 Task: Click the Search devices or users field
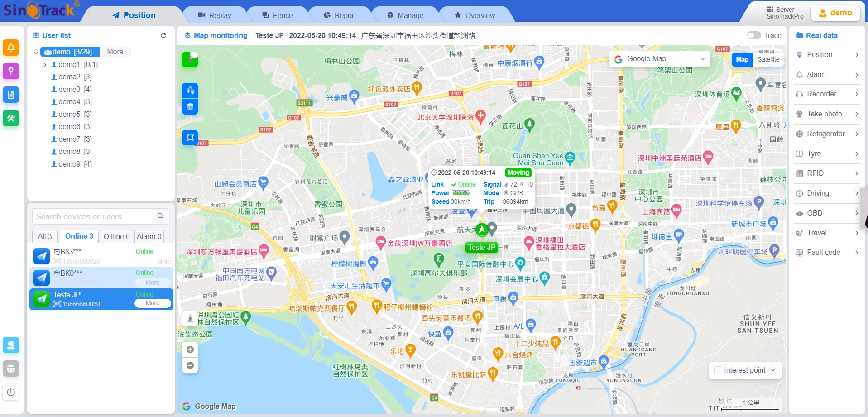coord(92,216)
